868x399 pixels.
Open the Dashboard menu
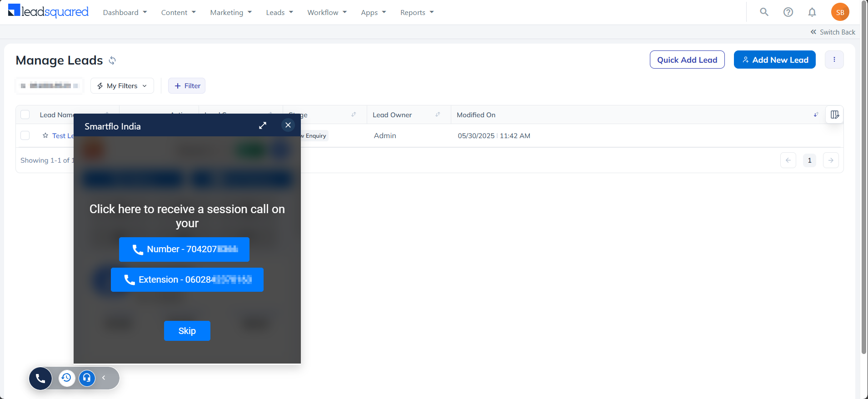tap(125, 12)
